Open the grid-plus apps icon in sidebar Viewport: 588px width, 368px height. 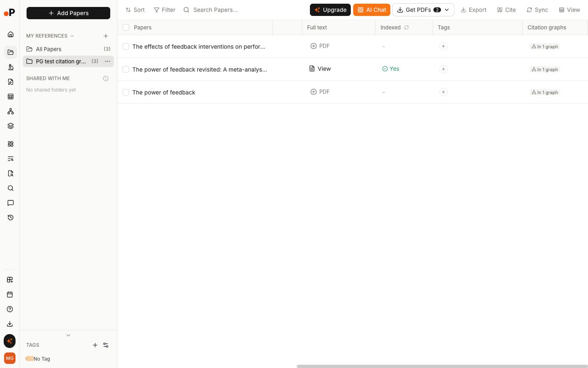click(x=10, y=280)
